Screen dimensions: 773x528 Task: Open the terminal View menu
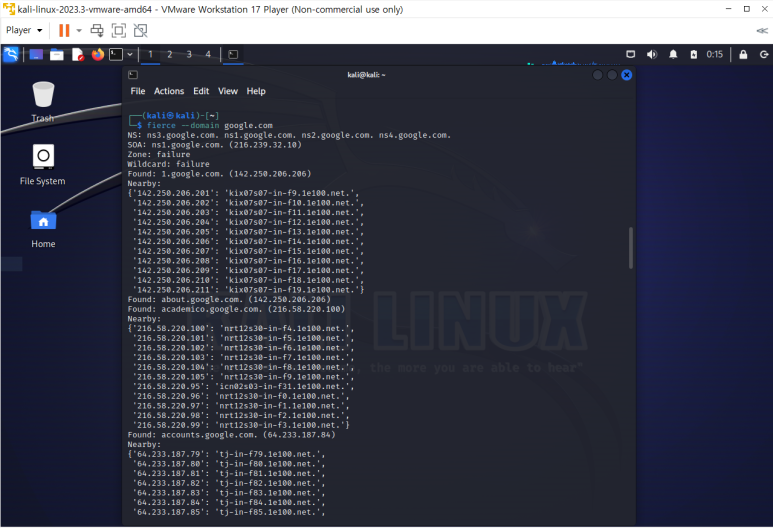tap(228, 91)
